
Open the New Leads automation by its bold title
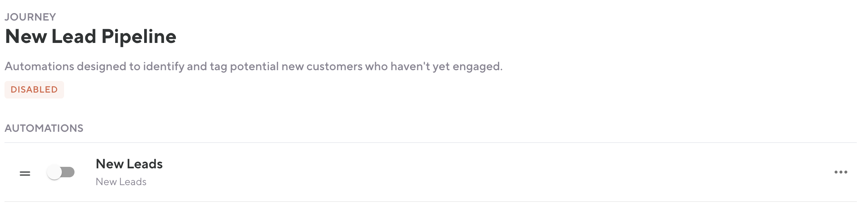[x=129, y=164]
